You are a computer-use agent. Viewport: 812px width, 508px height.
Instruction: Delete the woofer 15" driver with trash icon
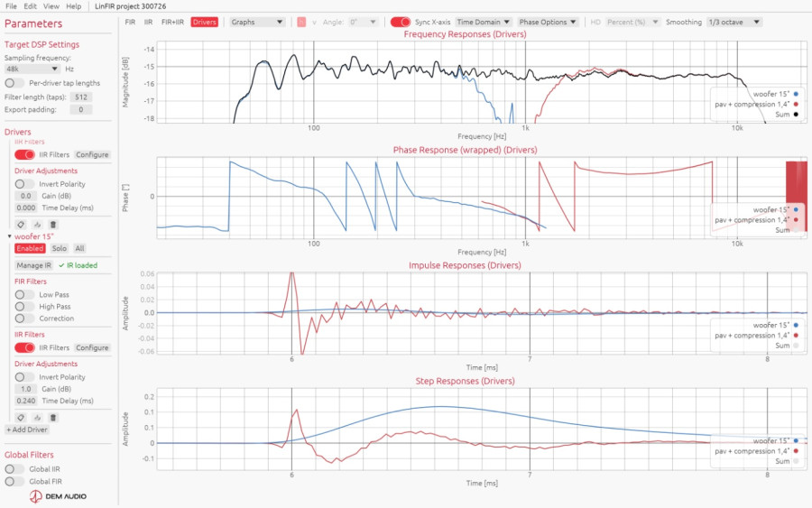pos(53,418)
